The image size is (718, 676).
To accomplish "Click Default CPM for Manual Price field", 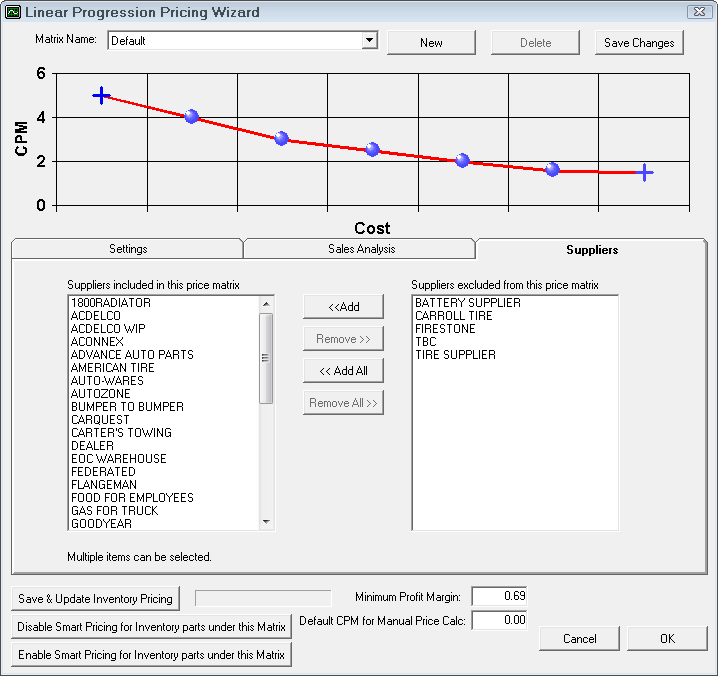I will 499,621.
